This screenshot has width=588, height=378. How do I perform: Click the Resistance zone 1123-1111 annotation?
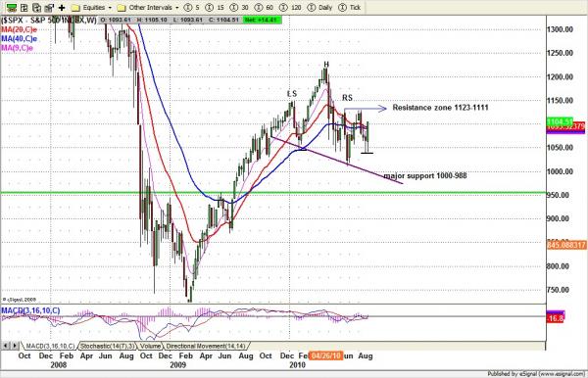pyautogui.click(x=440, y=108)
